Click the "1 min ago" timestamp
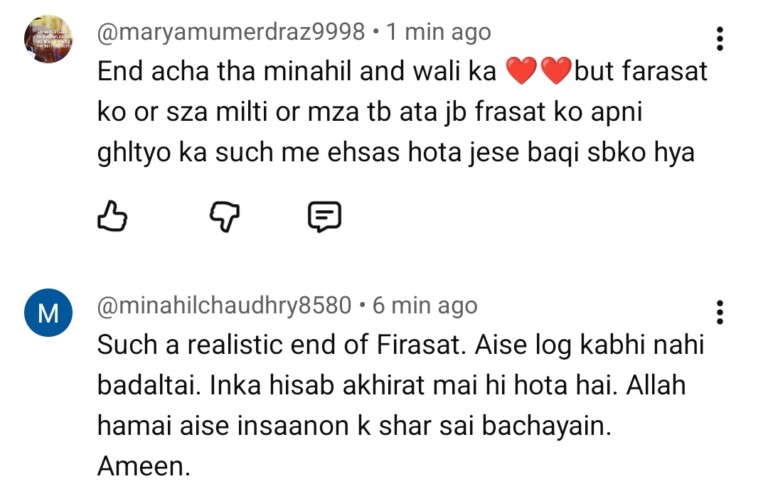 (x=438, y=32)
